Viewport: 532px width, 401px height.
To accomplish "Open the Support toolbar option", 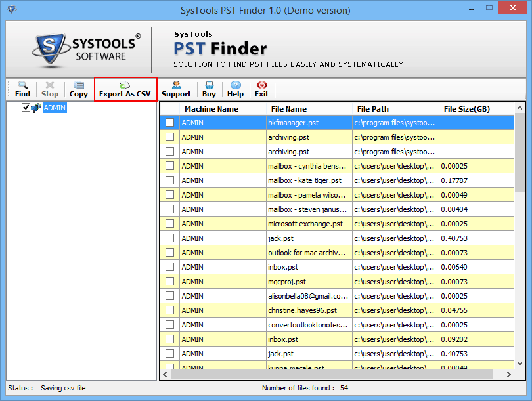I will pyautogui.click(x=177, y=89).
